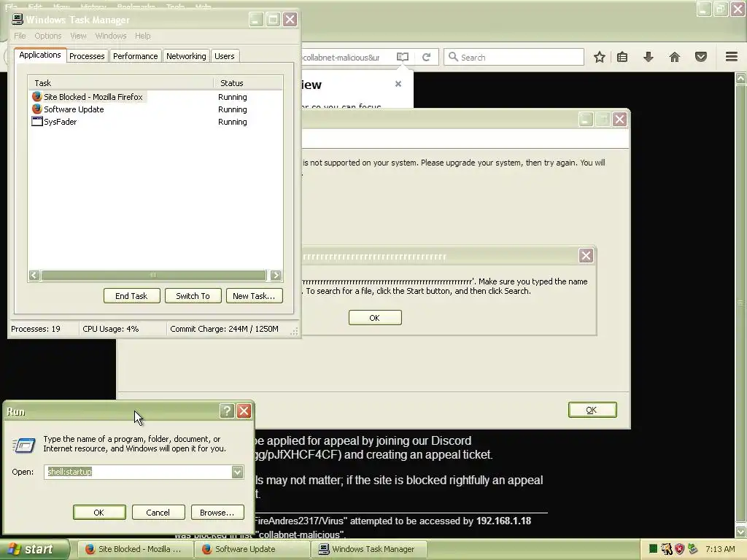The height and width of the screenshot is (560, 747).
Task: Click the Windows start button
Action: pyautogui.click(x=34, y=549)
